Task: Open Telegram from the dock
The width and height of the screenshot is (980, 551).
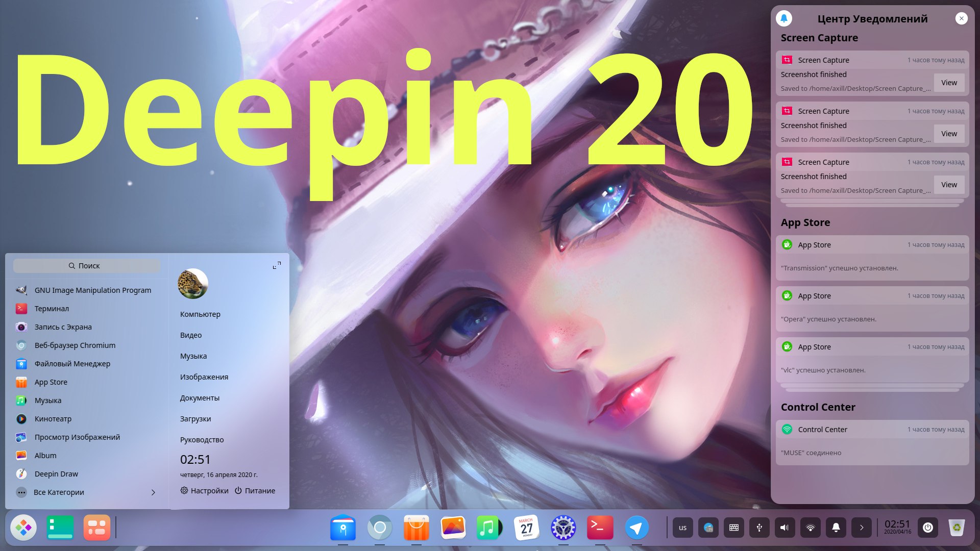Action: (x=637, y=528)
